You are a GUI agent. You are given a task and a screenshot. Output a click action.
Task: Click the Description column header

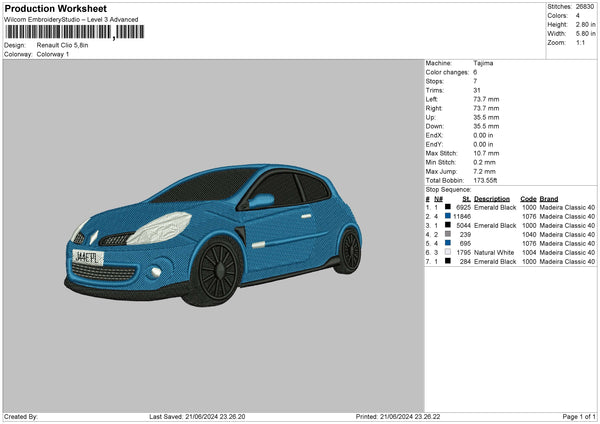tap(494, 198)
